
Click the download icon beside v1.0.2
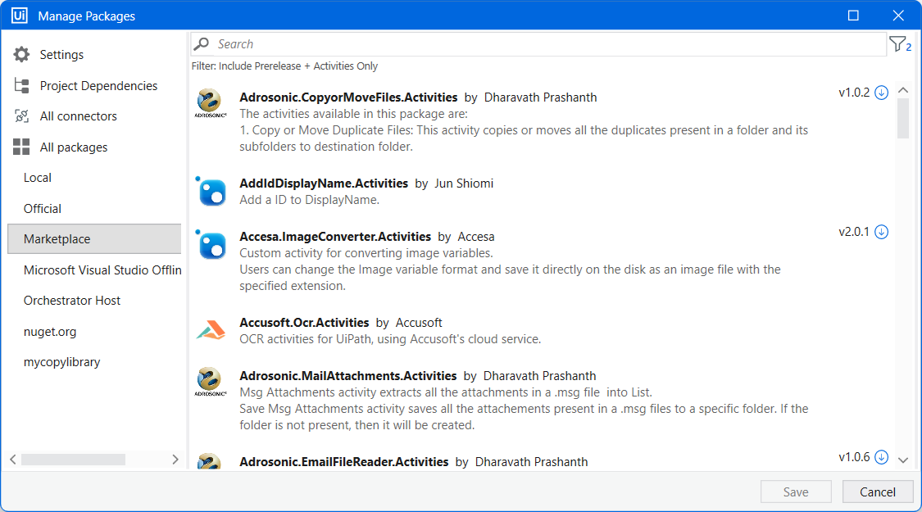point(881,92)
